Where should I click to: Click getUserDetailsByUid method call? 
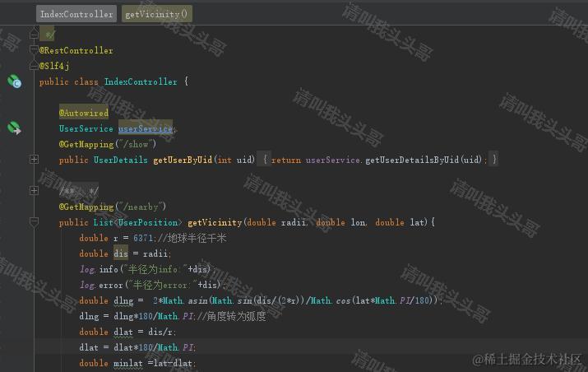pyautogui.click(x=412, y=160)
